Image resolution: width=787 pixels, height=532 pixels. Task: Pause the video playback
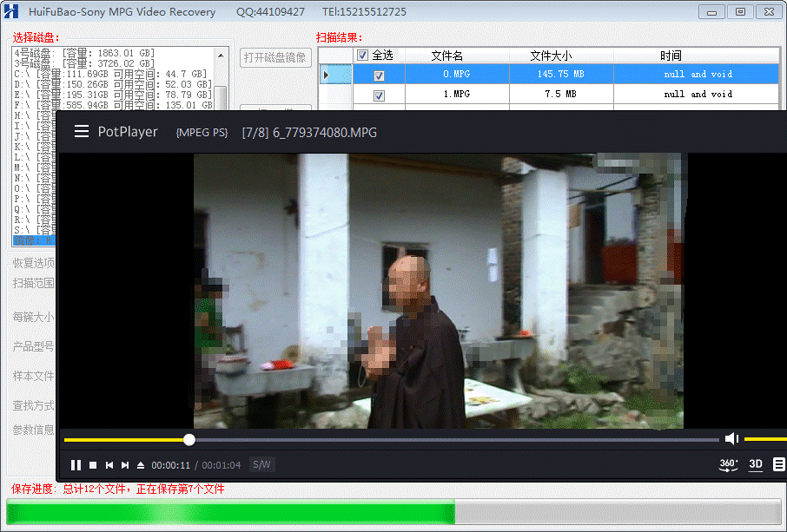click(76, 465)
